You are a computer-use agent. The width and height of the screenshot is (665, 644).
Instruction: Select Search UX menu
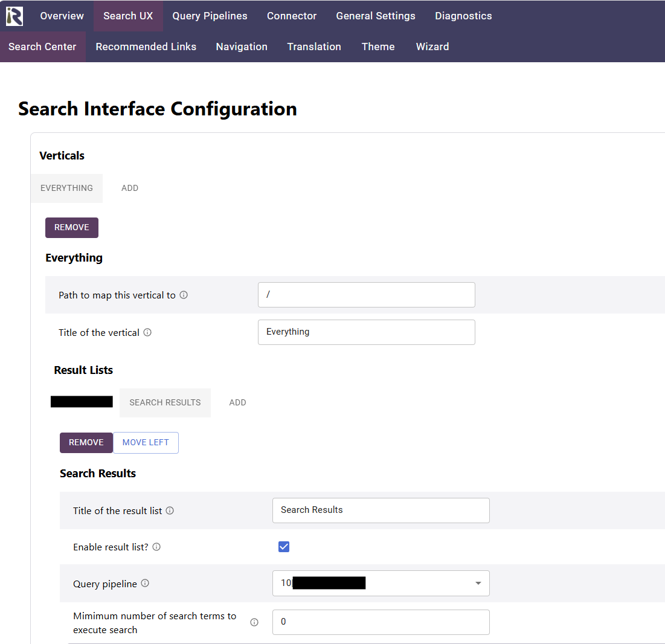click(x=128, y=16)
